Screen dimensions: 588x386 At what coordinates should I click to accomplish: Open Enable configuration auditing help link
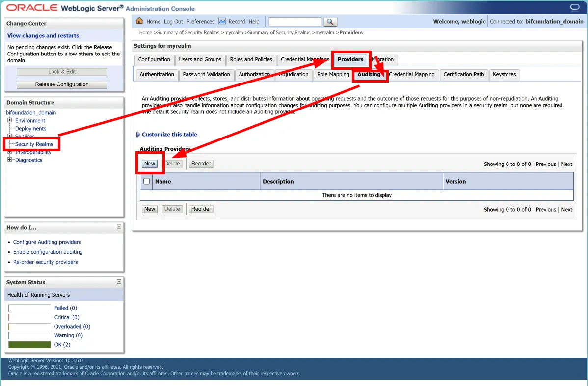click(48, 252)
